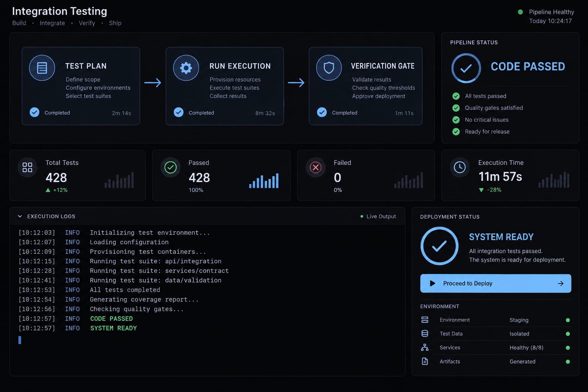Click the Run Execution completed check icon

(x=178, y=113)
